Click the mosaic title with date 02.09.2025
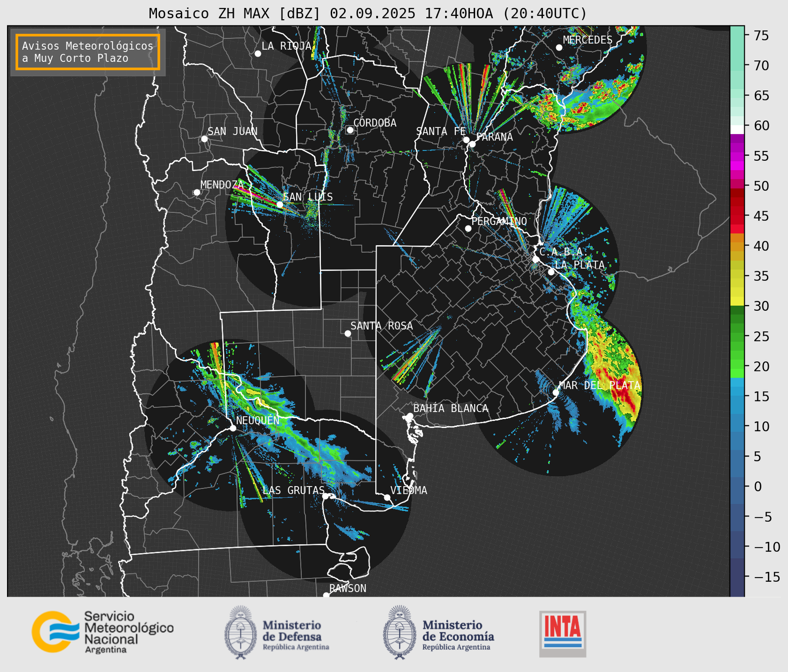The width and height of the screenshot is (788, 672). 368,14
